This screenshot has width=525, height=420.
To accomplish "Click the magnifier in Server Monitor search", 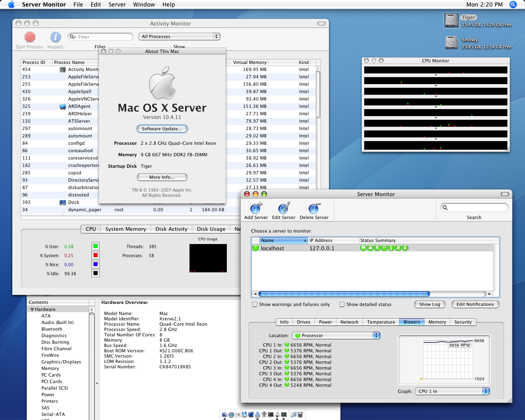I will 445,208.
